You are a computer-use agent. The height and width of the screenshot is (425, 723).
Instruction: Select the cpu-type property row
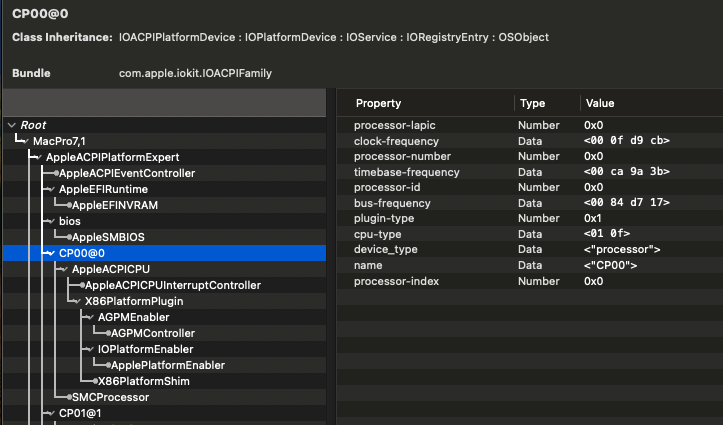click(530, 234)
